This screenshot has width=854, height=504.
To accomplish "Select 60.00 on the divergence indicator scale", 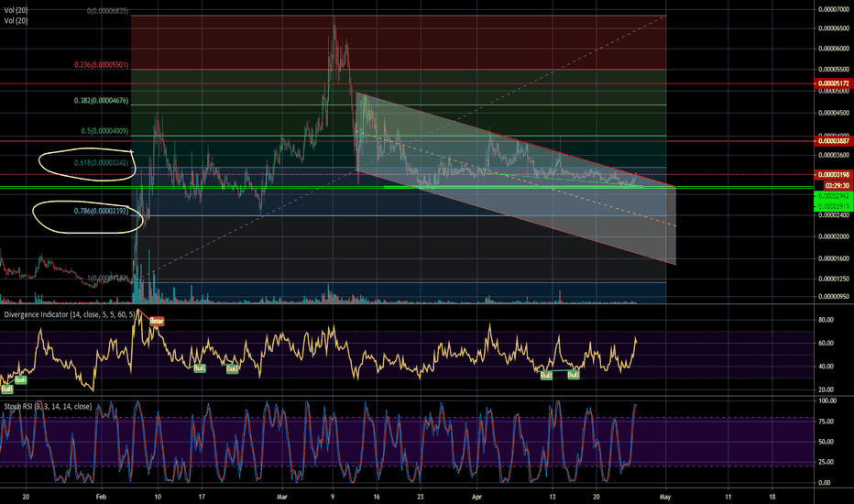I will click(827, 344).
